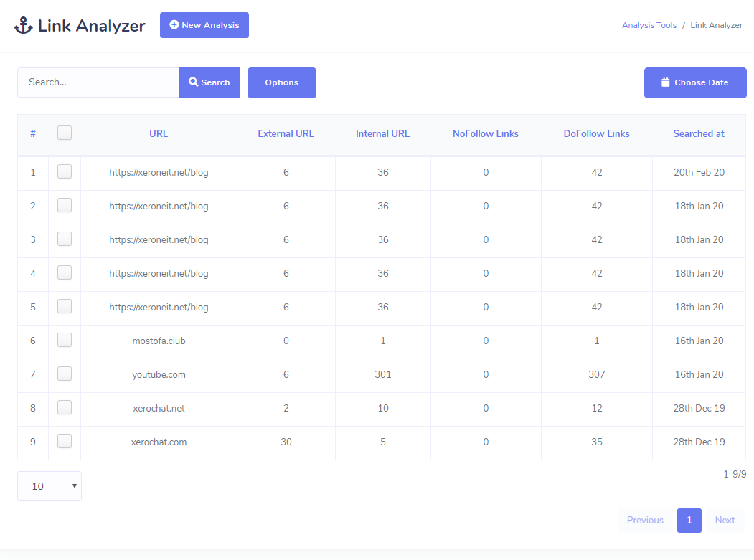
Task: Click the xerochat.net URL cell
Action: [159, 408]
